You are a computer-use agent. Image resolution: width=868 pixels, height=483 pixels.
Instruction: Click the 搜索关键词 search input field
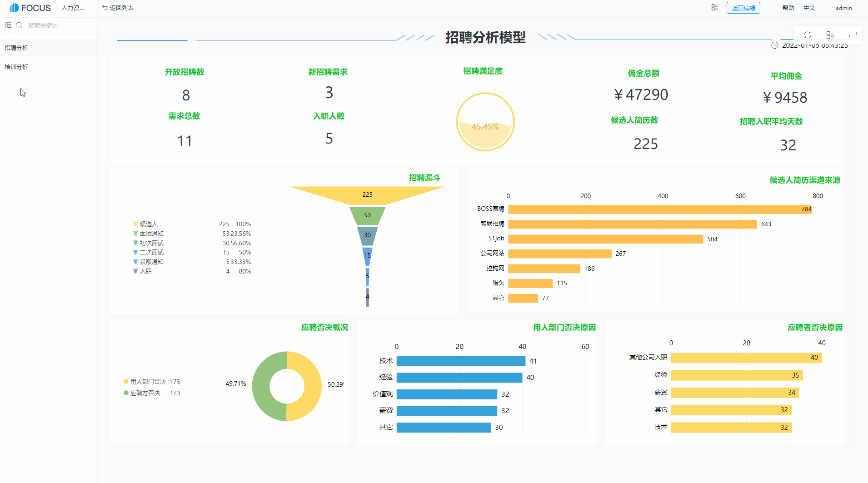point(50,25)
